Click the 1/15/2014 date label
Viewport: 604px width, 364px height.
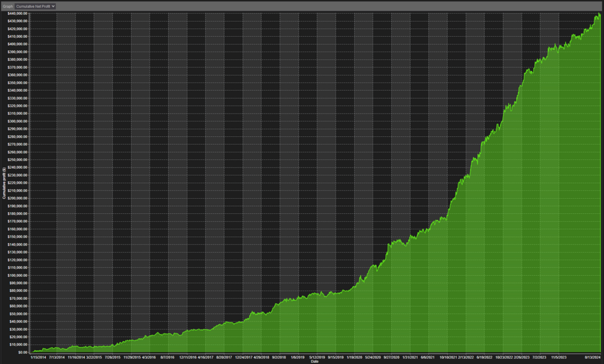[x=38, y=357]
